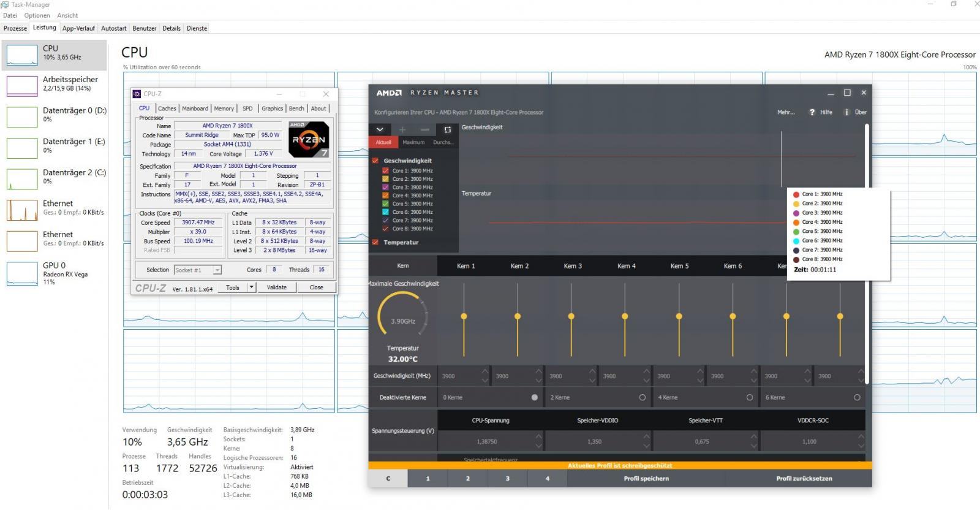Toggle the Core 4: 3900 MHz checkbox
The image size is (980, 510).
[x=386, y=196]
